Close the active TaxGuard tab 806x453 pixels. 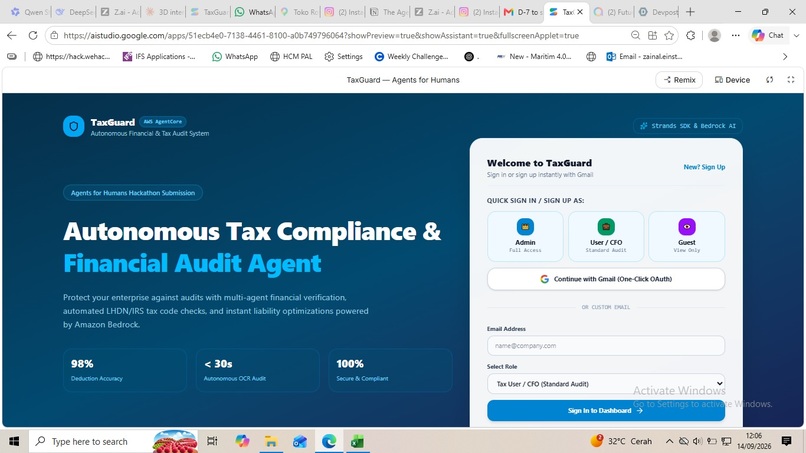point(580,12)
